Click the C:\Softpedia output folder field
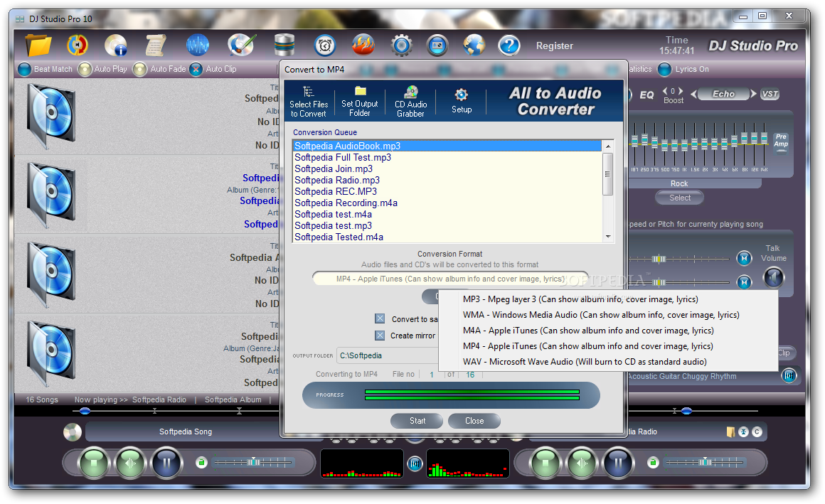Image resolution: width=825 pixels, height=504 pixels. click(x=388, y=355)
